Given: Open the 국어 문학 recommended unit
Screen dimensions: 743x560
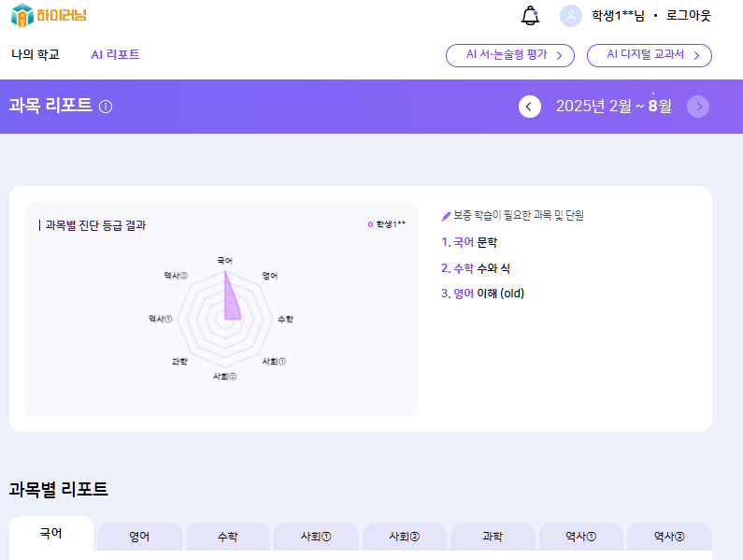Looking at the screenshot, I should [x=477, y=242].
